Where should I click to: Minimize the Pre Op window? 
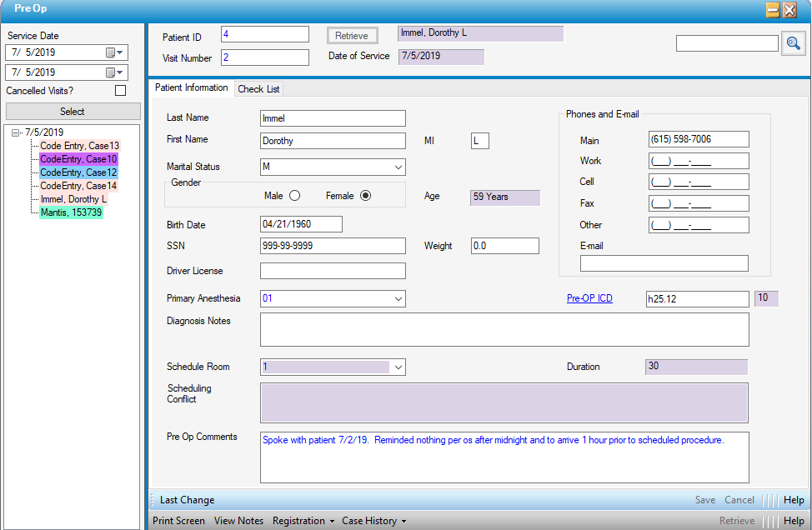(773, 10)
